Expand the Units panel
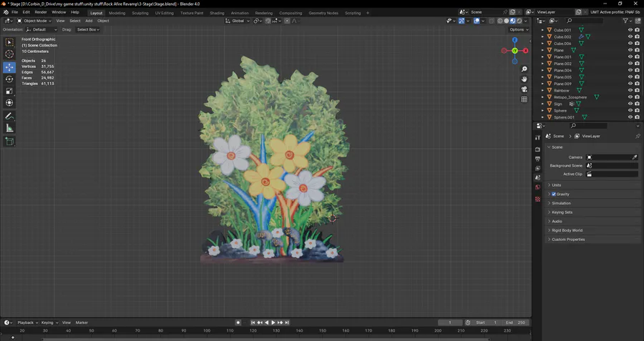This screenshot has width=644, height=341. tap(557, 184)
